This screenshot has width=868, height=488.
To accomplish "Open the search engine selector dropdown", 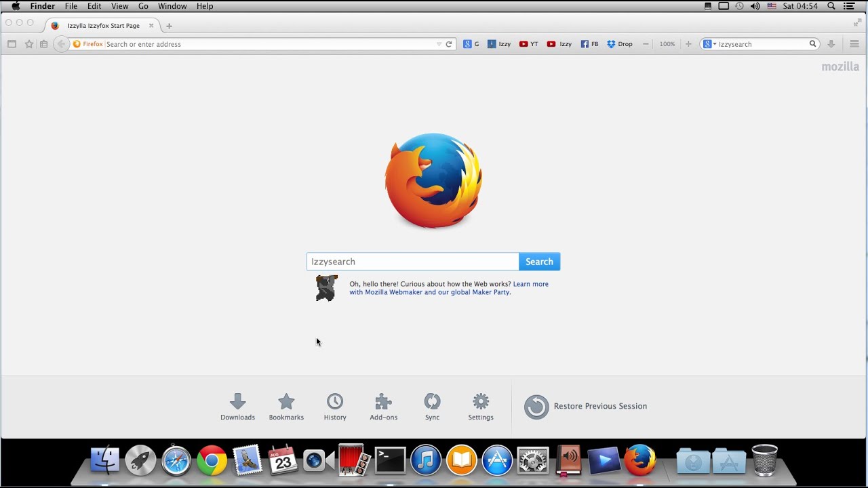I will coord(710,44).
